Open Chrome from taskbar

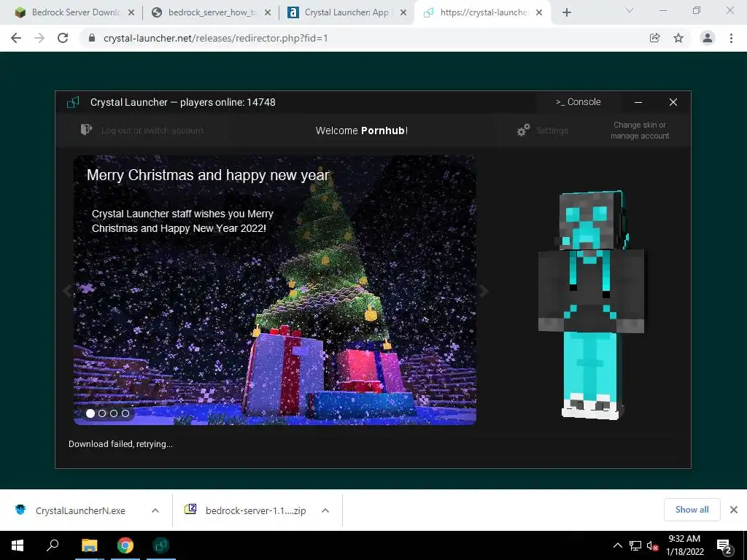click(x=125, y=545)
